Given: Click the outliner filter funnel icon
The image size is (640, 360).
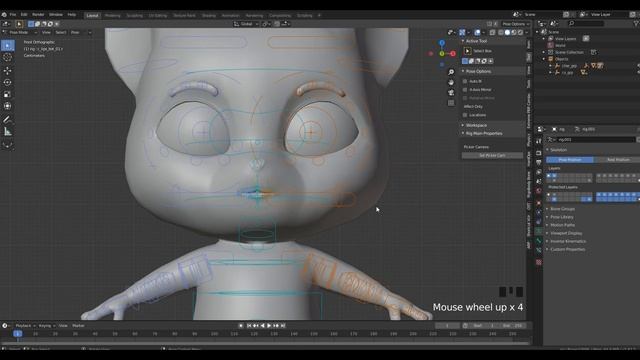Looking at the screenshot, I should [x=636, y=24].
